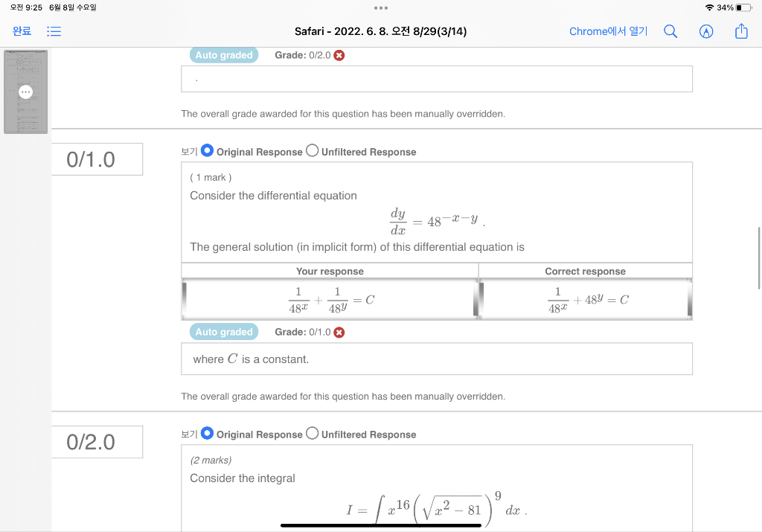Screen dimensions: 762x532
Task: Tap the Share icon top right
Action: (x=740, y=31)
